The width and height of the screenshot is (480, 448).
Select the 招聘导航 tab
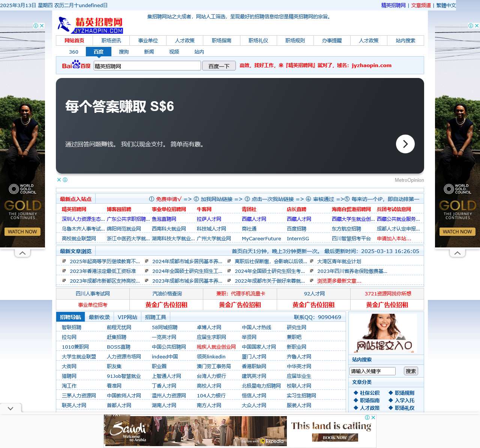70,317
